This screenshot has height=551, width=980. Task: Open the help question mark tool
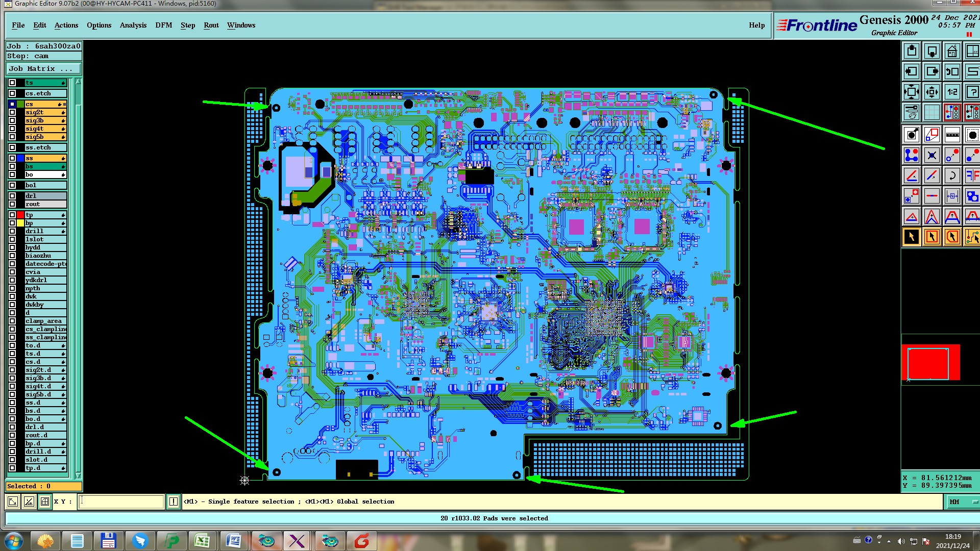(972, 92)
